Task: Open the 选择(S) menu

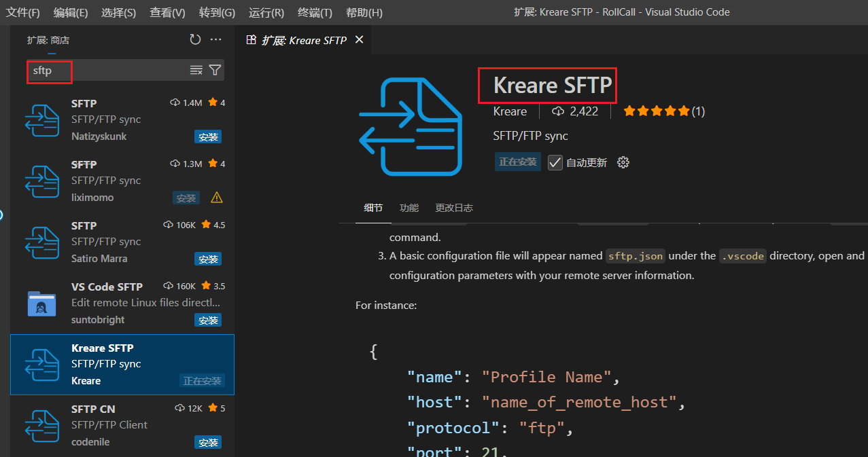Action: coord(119,12)
